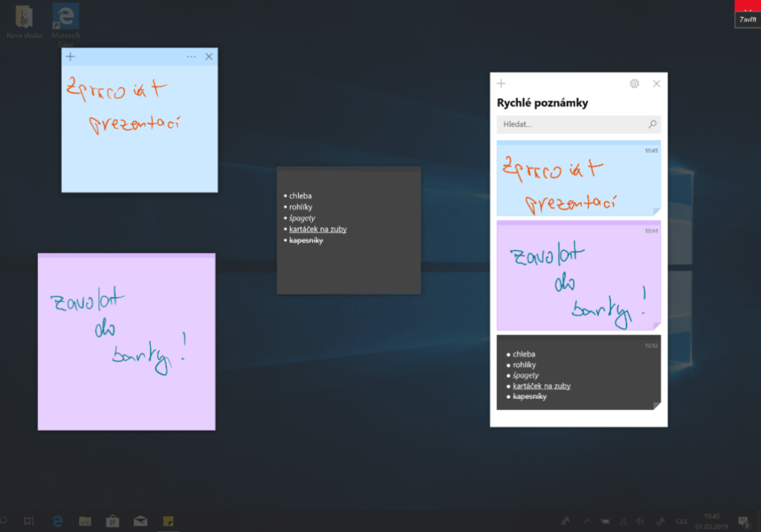Open File Explorer from the taskbar
Image resolution: width=761 pixels, height=532 pixels.
click(x=85, y=521)
